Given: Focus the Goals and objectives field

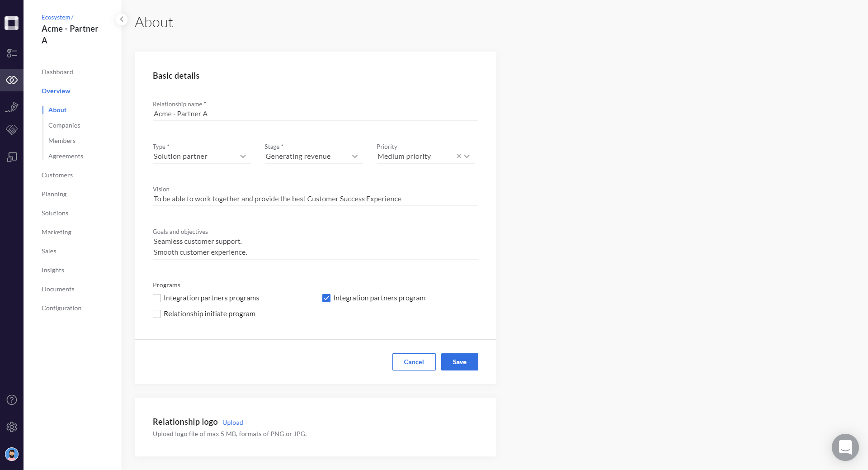Looking at the screenshot, I should [316, 247].
